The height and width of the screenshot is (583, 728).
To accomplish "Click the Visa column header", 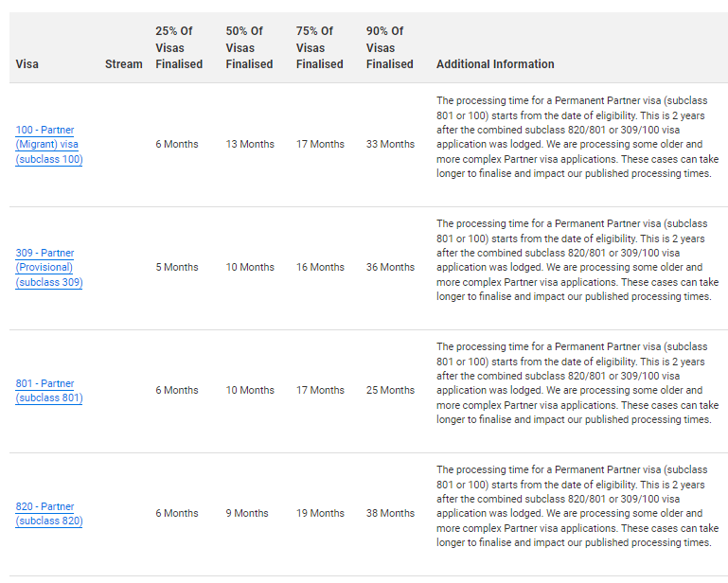I will click(27, 64).
